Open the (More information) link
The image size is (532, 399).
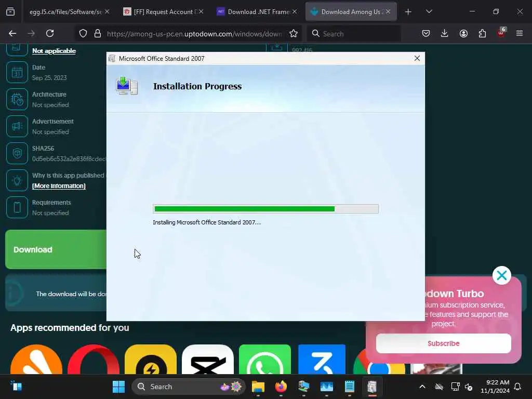tap(59, 186)
